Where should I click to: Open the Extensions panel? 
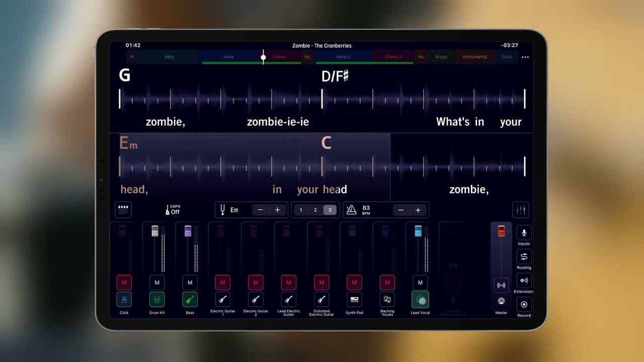[x=524, y=281]
